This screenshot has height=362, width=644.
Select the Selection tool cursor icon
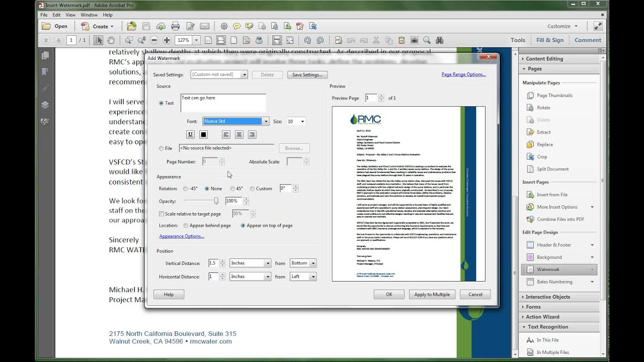coord(98,40)
